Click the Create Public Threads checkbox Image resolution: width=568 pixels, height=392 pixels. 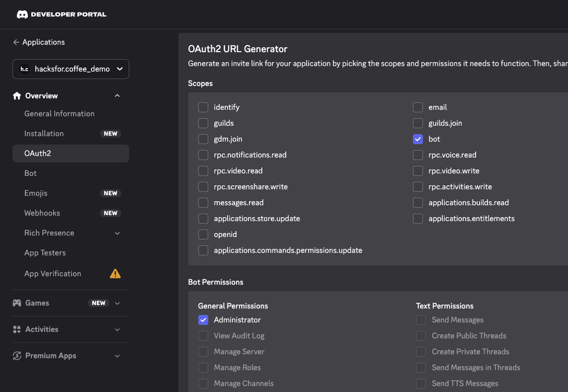pyautogui.click(x=421, y=336)
